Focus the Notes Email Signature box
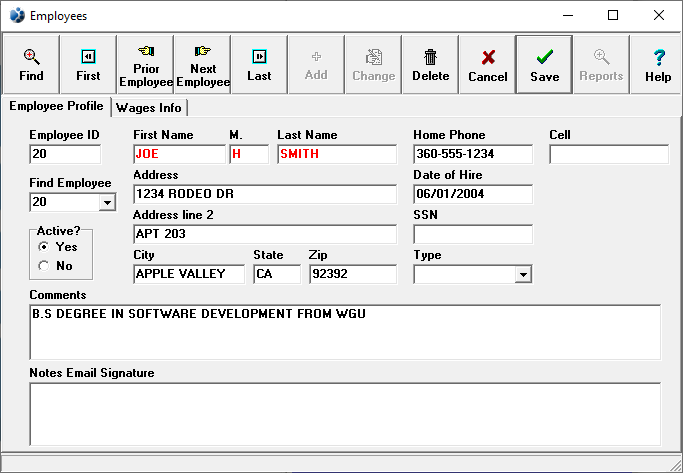The image size is (683, 473). coord(345,413)
